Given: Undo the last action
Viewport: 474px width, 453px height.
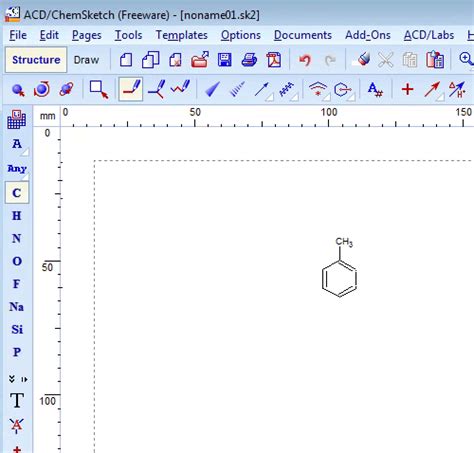Looking at the screenshot, I should [x=305, y=60].
